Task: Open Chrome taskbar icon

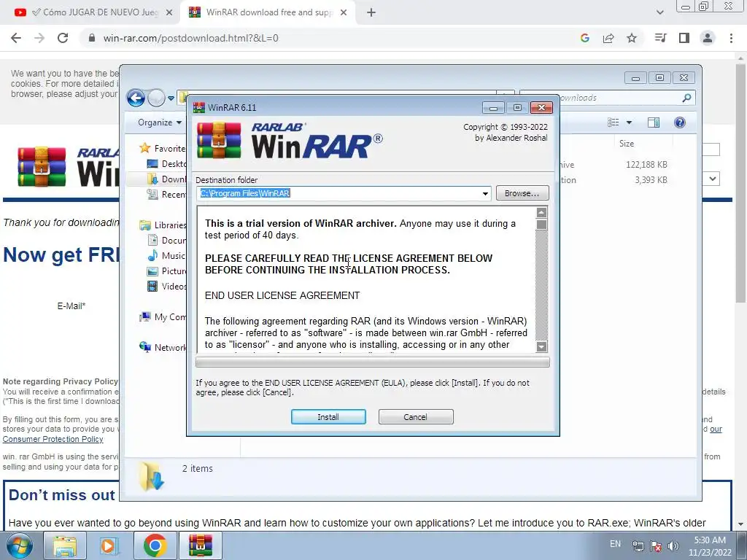Action: 155,545
